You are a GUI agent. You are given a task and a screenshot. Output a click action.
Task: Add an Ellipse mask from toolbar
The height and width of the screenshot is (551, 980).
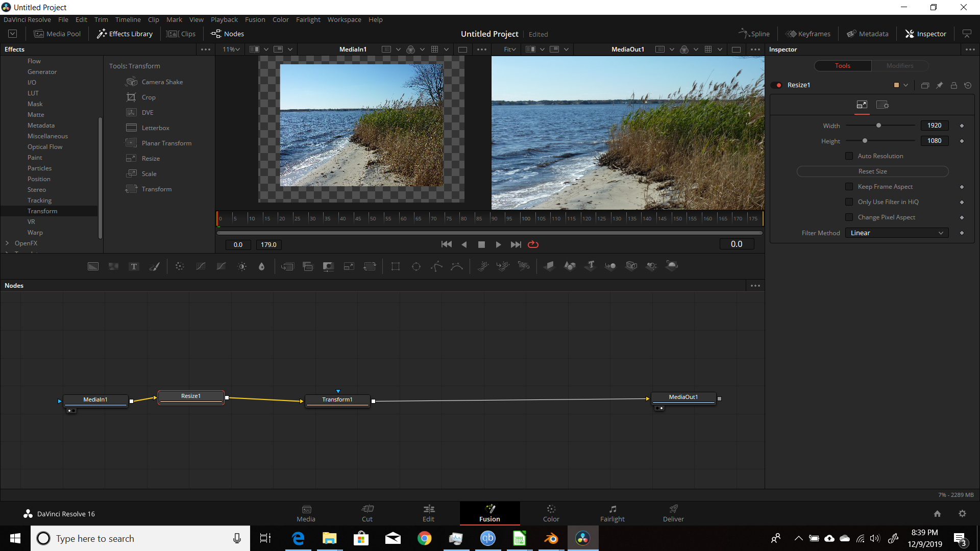(416, 266)
